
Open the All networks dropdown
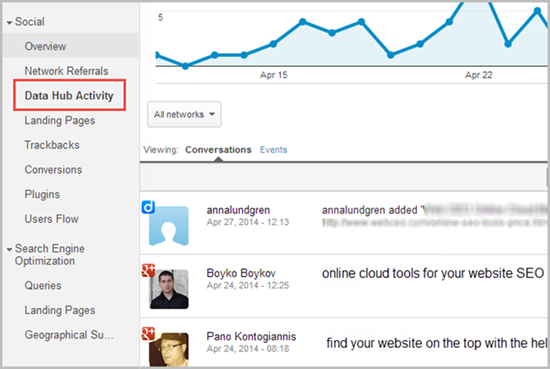click(184, 114)
